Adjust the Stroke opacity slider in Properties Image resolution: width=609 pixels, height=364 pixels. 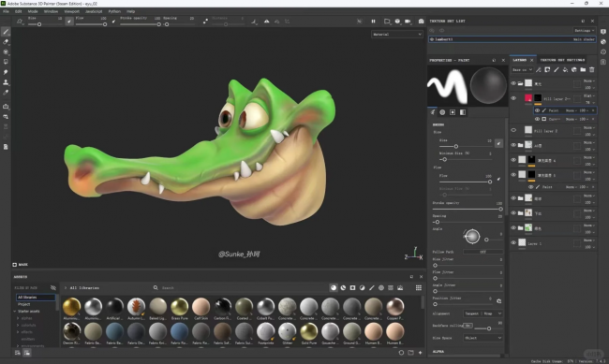click(x=468, y=209)
